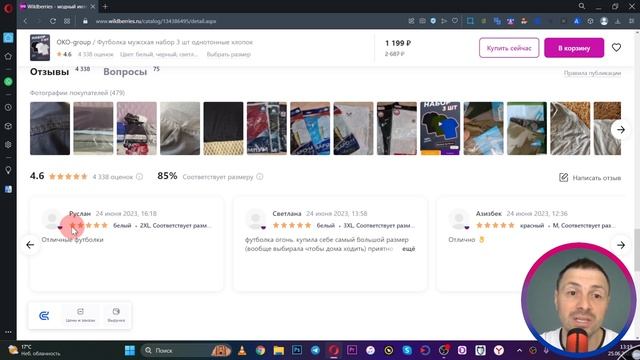Viewport: 640px width, 360px height.
Task: Add product to favorites heart icon
Action: 616,48
